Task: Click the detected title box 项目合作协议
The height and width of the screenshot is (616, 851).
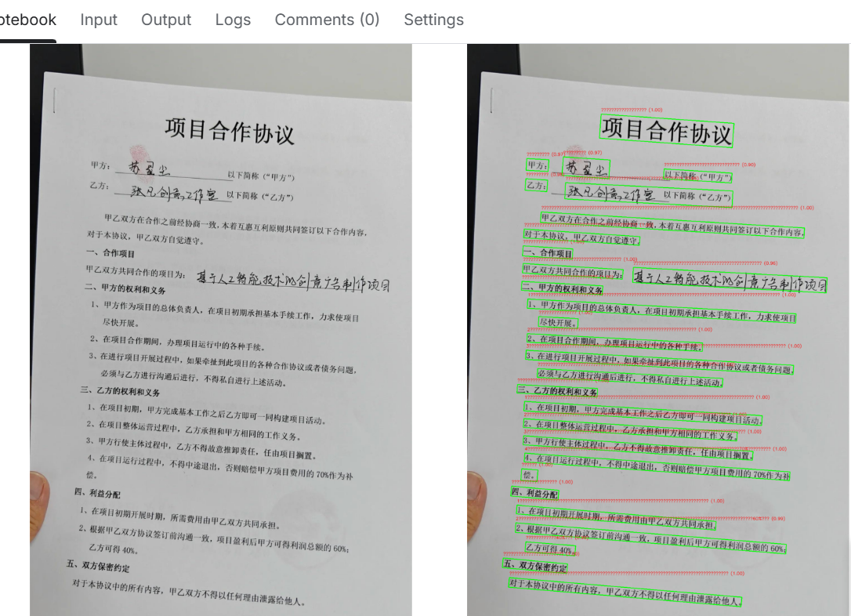Action: point(666,129)
